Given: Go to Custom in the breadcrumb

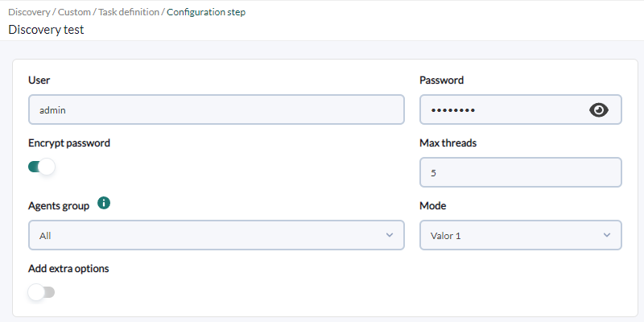Looking at the screenshot, I should tap(74, 12).
